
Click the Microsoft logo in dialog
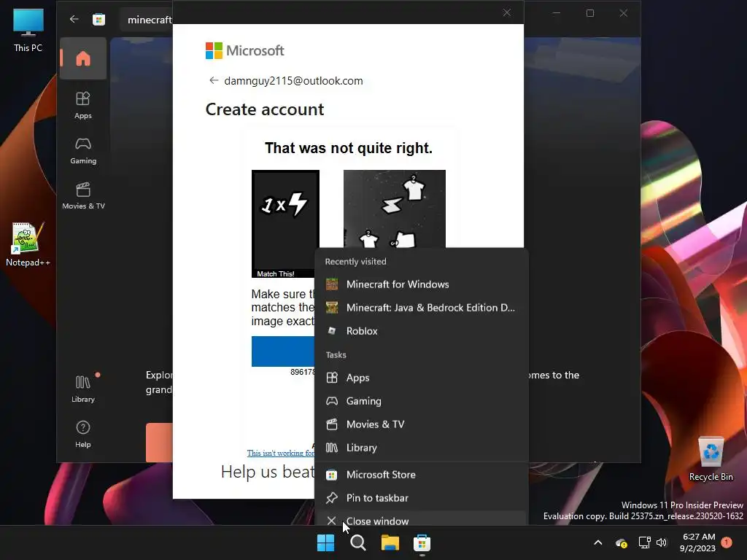pos(245,50)
